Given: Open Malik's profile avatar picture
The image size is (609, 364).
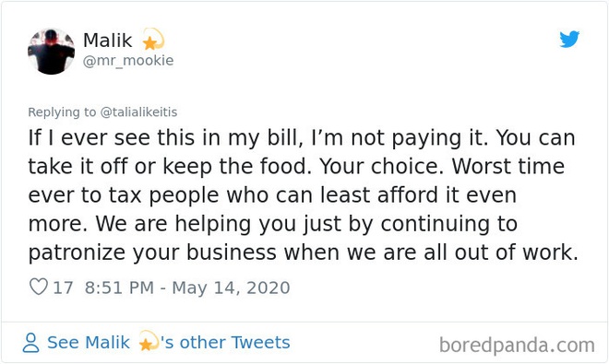Looking at the screenshot, I should 51,52.
